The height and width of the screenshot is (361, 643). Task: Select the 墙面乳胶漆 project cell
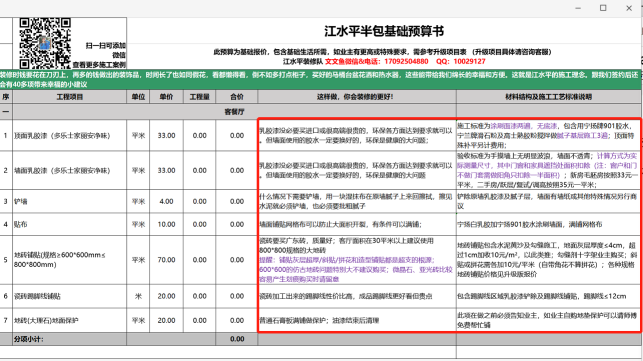[70, 170]
